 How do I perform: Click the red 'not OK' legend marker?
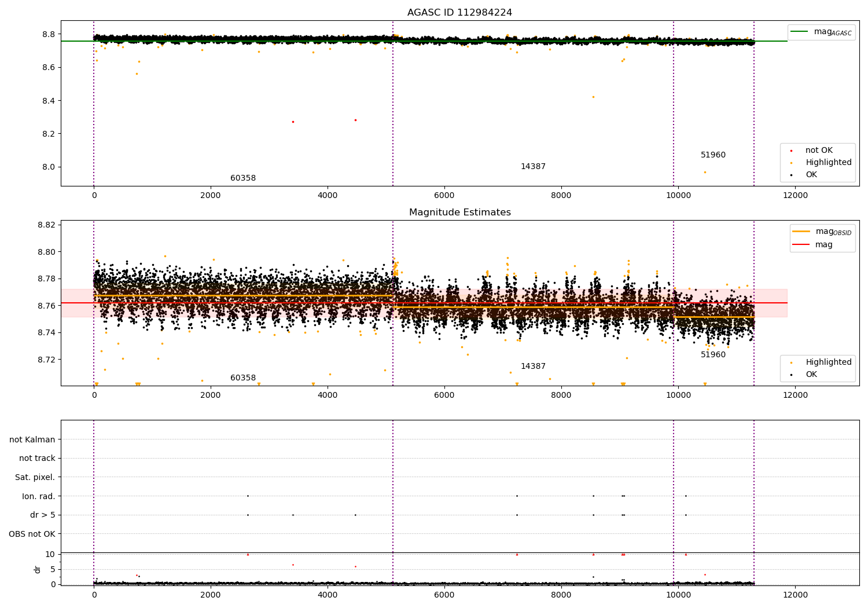791,151
